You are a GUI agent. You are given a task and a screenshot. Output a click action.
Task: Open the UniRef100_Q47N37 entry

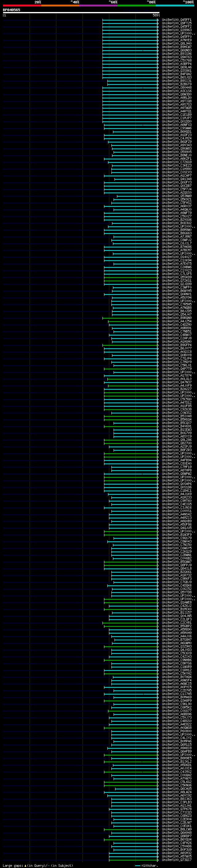coord(177,382)
